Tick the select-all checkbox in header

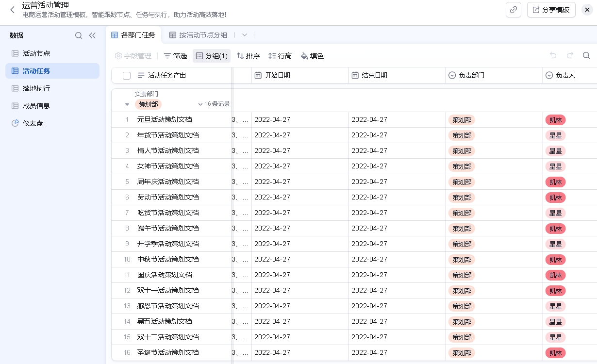(x=127, y=76)
